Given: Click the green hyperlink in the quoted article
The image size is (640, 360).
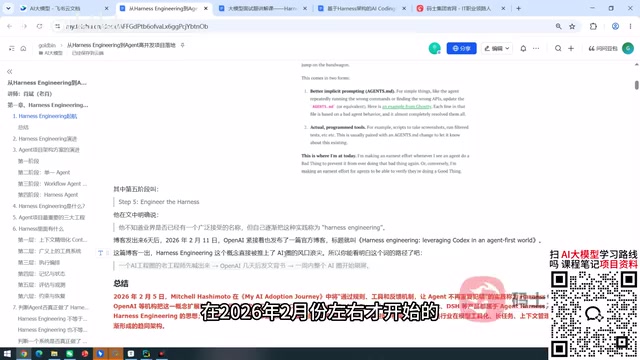Looking at the screenshot, I should (407, 107).
